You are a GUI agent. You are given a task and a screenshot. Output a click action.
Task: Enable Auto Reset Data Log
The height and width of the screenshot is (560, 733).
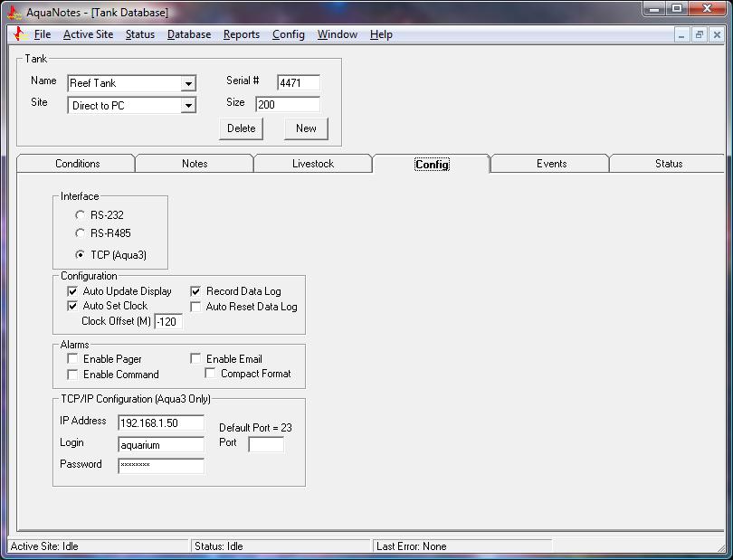coord(195,307)
